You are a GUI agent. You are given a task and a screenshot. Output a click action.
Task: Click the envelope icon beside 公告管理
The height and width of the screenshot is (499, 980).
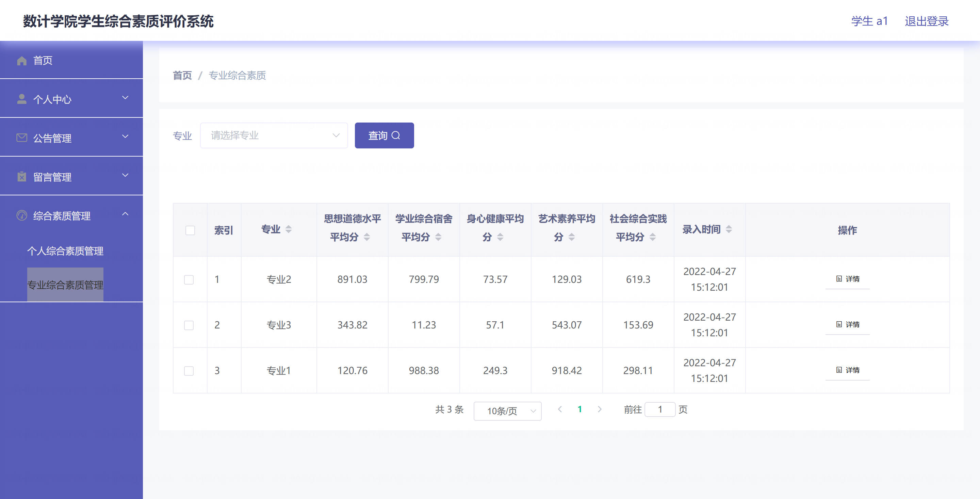tap(22, 138)
